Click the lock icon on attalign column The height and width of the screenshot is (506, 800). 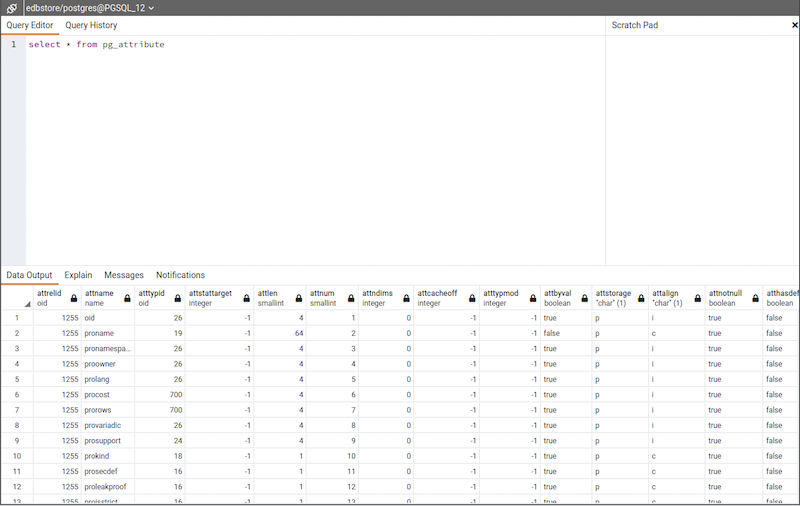click(x=697, y=298)
